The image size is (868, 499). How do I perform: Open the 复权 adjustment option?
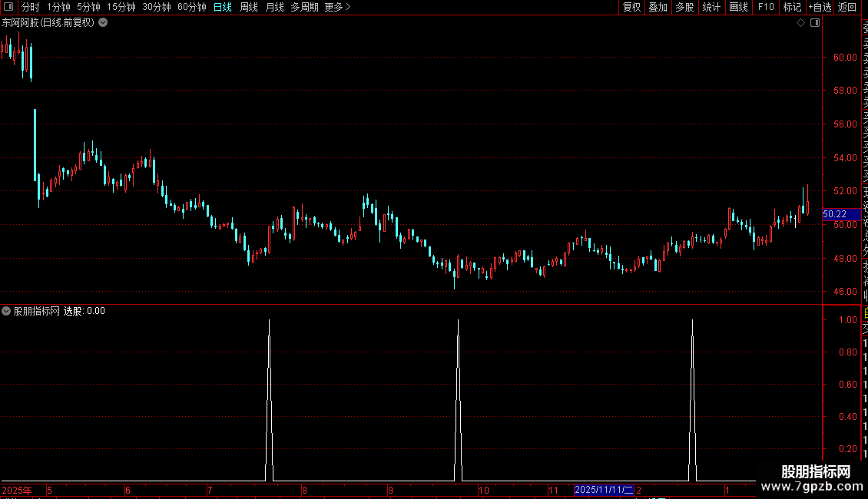[631, 7]
